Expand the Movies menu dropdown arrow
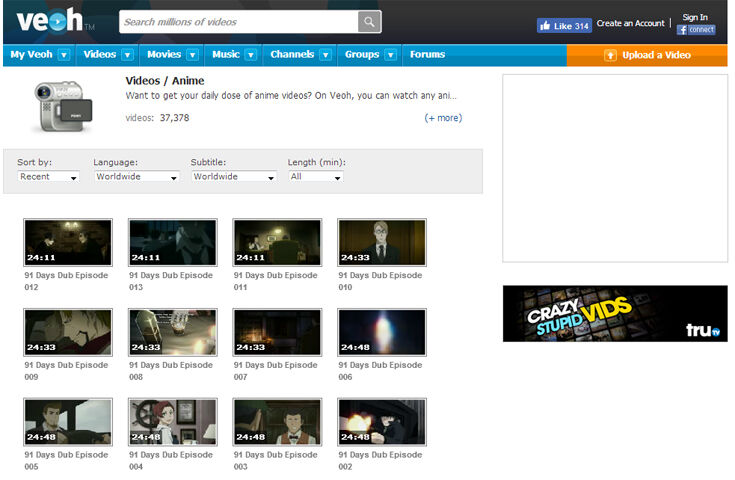The image size is (735, 480). pyautogui.click(x=193, y=55)
